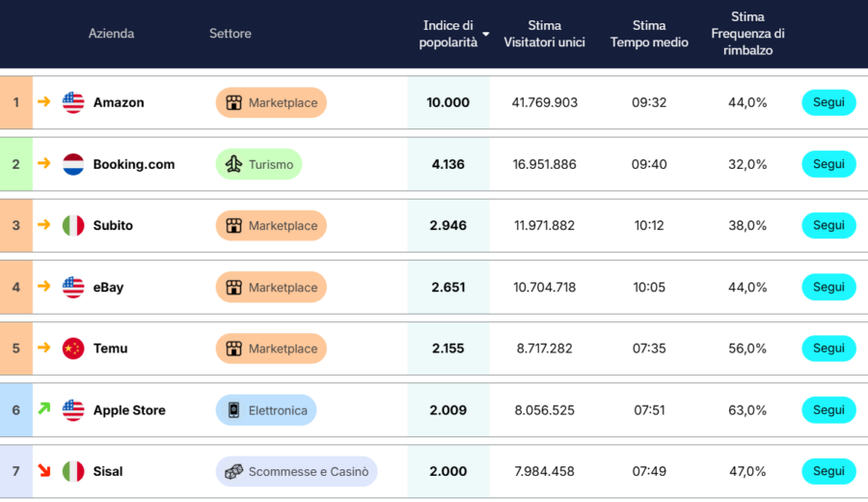The width and height of the screenshot is (868, 502).
Task: Click the orange trend arrow in Subito row
Action: click(x=44, y=224)
